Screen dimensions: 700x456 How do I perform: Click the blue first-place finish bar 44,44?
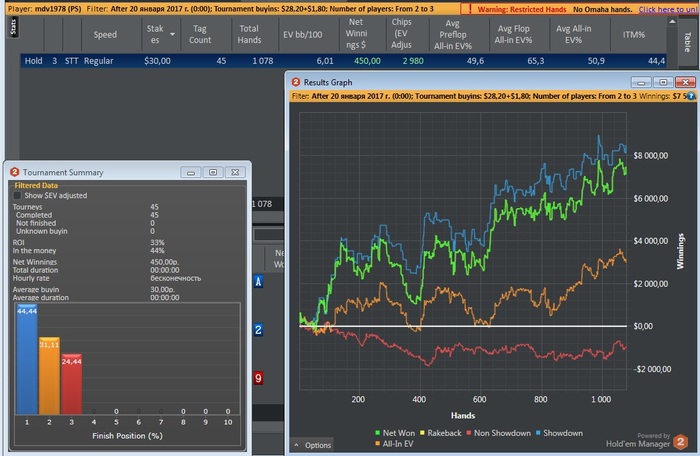coord(27,360)
